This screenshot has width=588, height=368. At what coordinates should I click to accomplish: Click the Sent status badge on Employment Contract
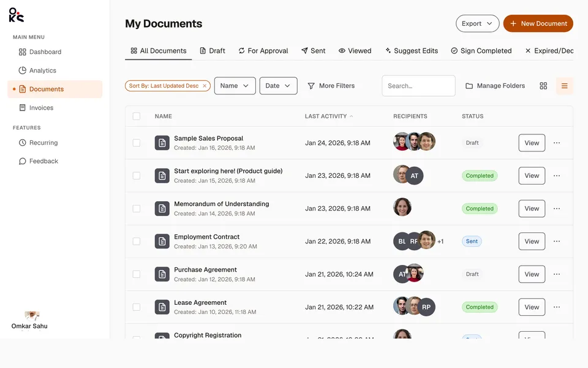(x=472, y=241)
